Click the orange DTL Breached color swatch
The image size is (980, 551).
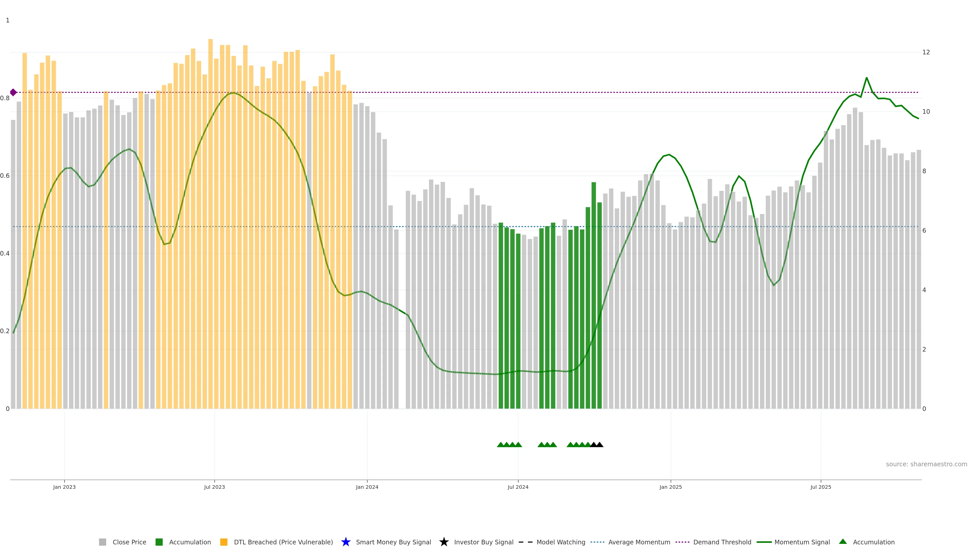click(224, 542)
